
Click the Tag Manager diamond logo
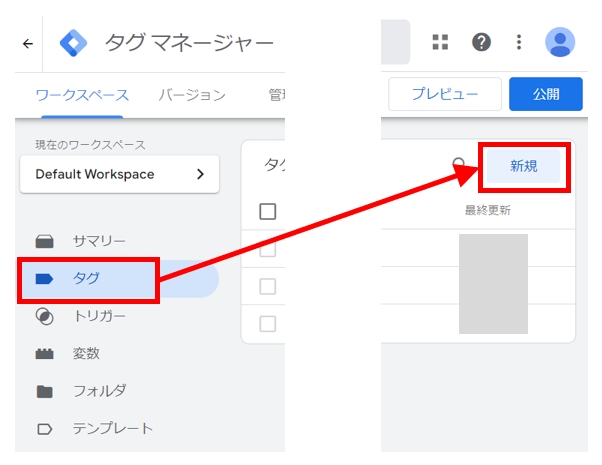pyautogui.click(x=73, y=43)
